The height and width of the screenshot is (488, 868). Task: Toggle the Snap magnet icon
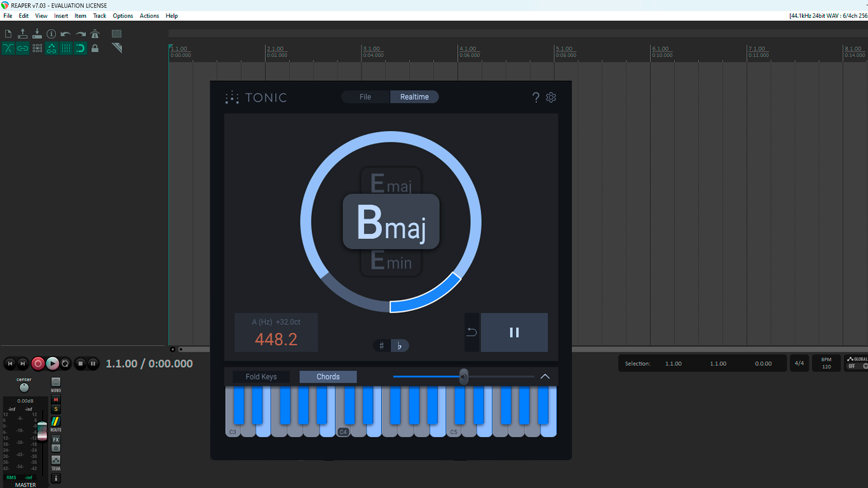pyautogui.click(x=81, y=48)
